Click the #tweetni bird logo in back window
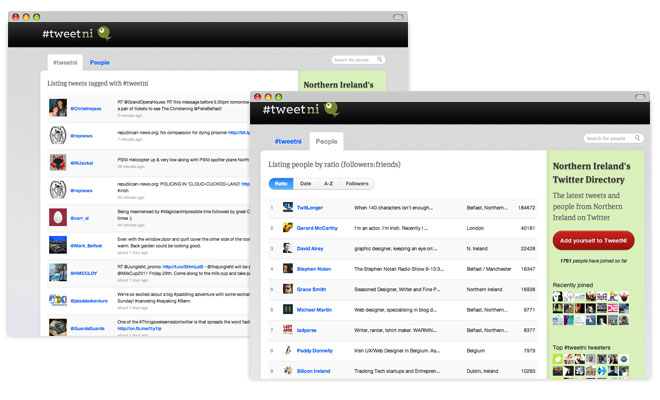This screenshot has height=400, width=660. click(104, 33)
